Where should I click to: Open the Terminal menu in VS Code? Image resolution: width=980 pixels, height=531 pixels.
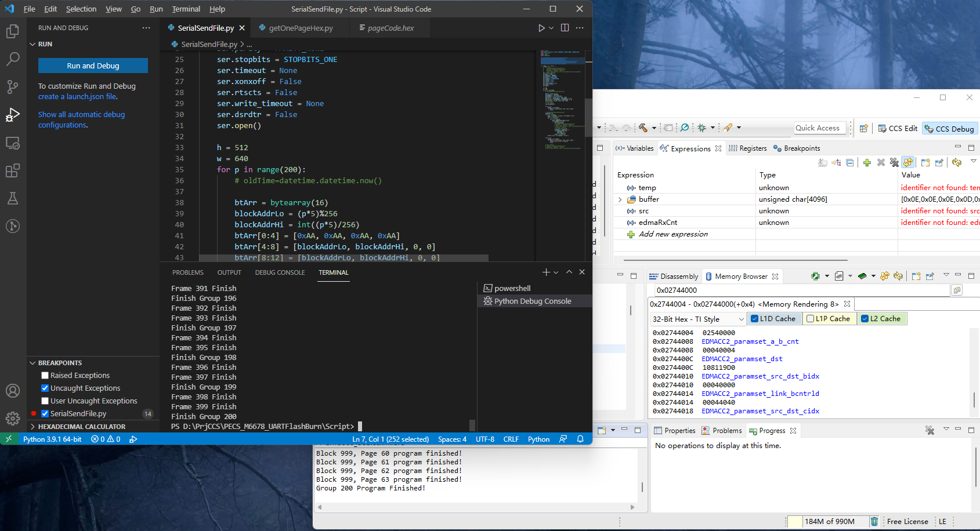(186, 9)
